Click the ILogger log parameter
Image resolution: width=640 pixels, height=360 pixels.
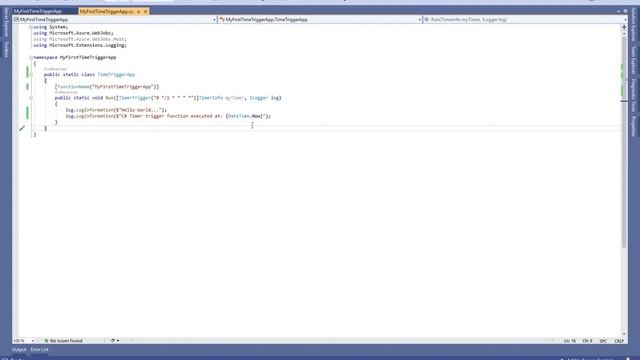[265, 98]
